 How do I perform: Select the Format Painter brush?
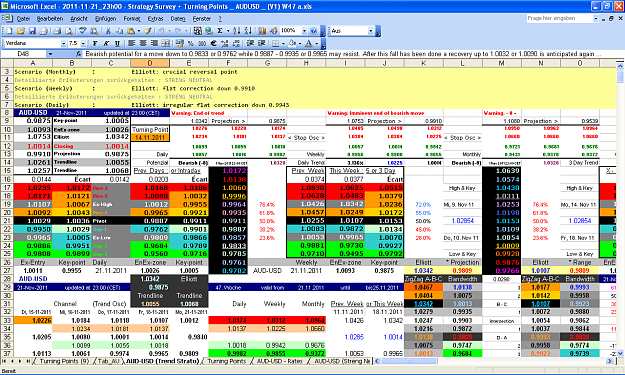click(148, 31)
